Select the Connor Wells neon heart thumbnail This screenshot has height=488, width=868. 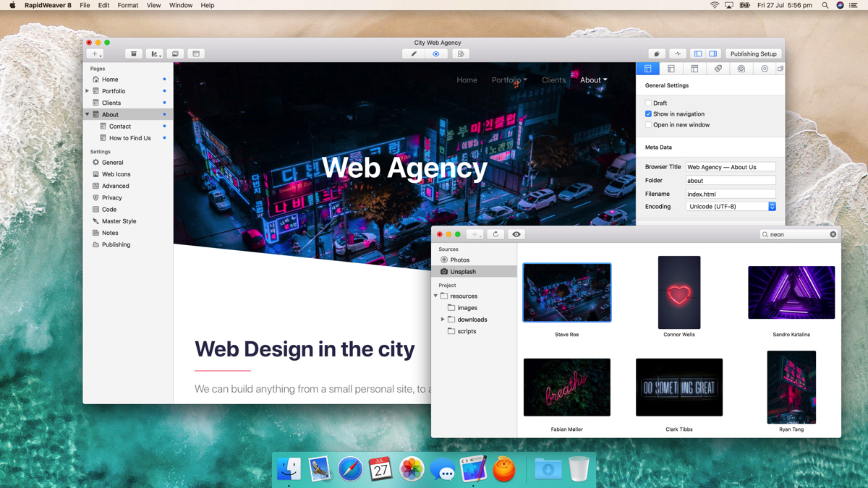point(679,293)
